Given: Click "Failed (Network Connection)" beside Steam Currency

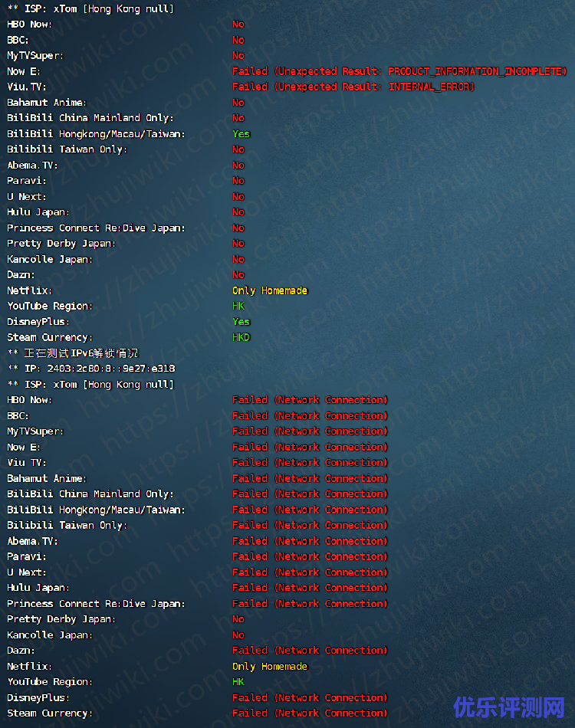Looking at the screenshot, I should (x=310, y=713).
